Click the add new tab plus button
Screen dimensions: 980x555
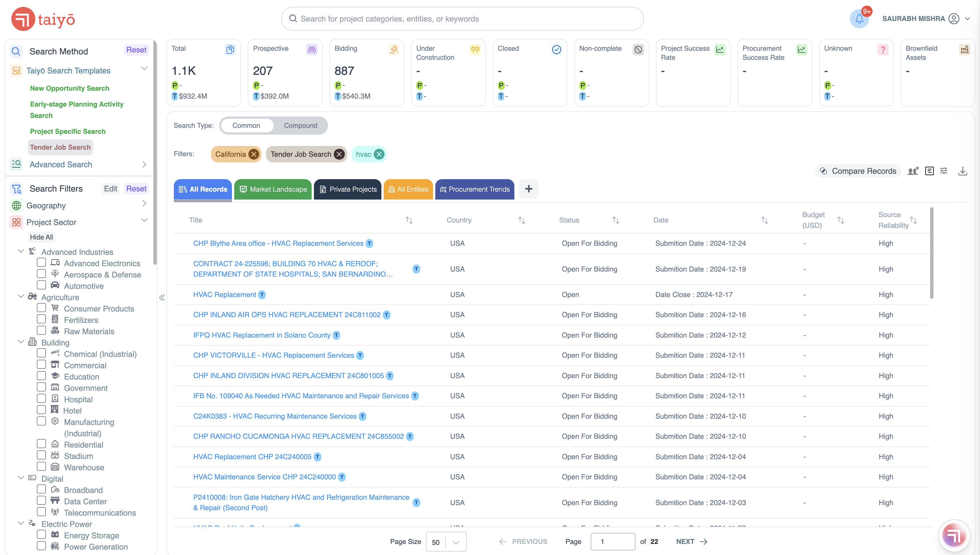click(x=529, y=189)
